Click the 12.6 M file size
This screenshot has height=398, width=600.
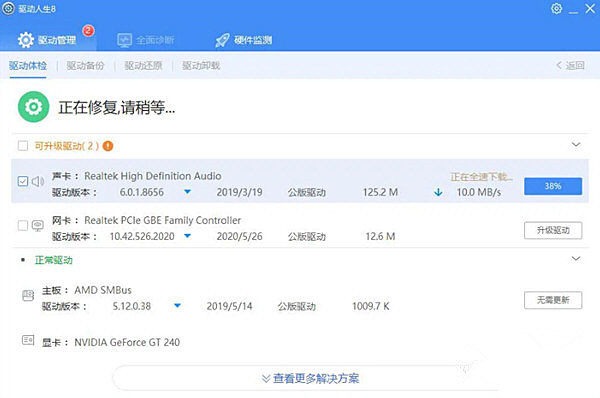click(x=380, y=237)
